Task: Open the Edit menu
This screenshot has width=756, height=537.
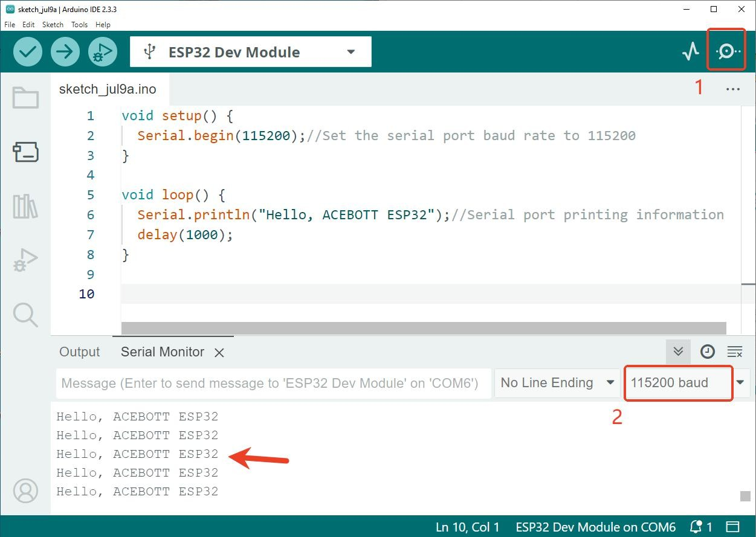Action: pos(28,25)
